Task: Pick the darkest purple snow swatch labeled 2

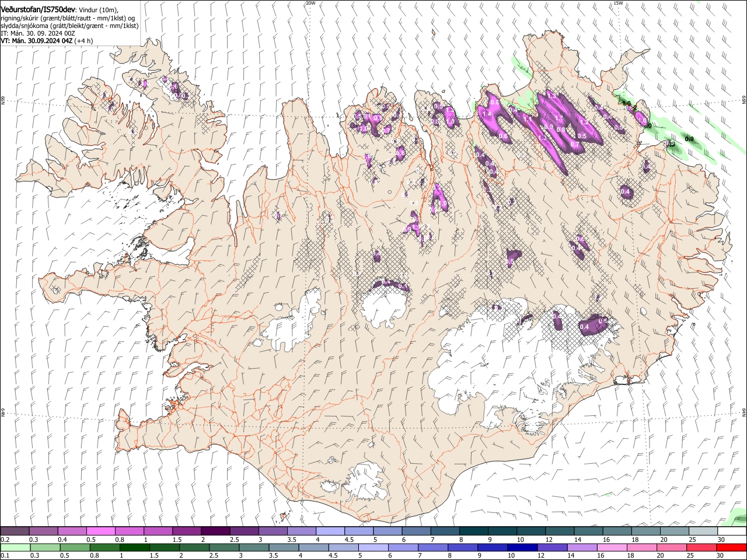Action: pos(215,531)
